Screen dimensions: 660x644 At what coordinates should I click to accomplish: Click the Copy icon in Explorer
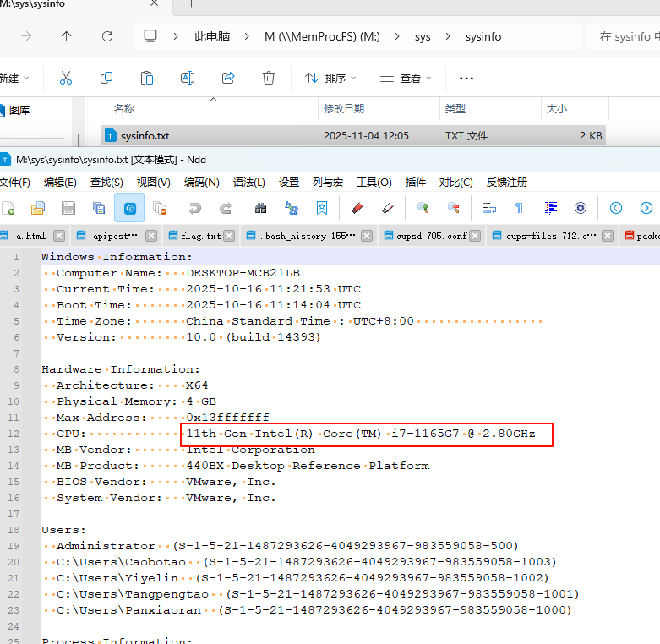tap(106, 78)
